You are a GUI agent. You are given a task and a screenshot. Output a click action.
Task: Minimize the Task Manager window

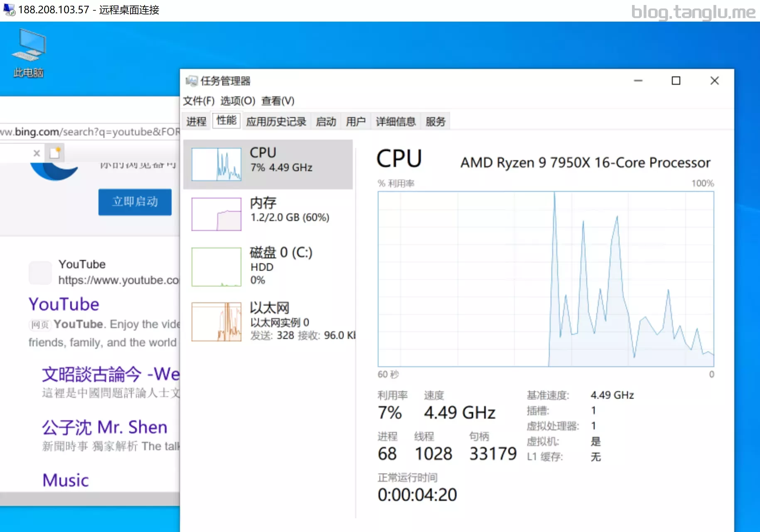point(638,81)
